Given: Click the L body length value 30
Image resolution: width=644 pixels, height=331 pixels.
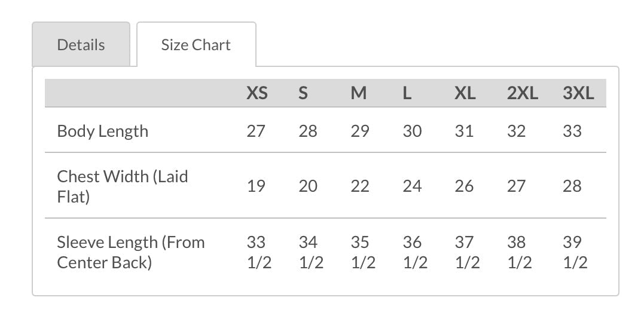Looking at the screenshot, I should point(412,131).
